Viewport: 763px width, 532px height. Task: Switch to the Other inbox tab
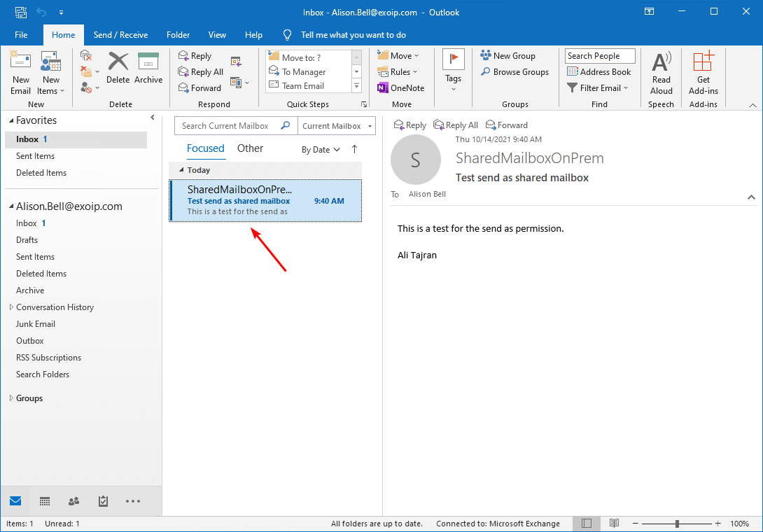tap(250, 148)
